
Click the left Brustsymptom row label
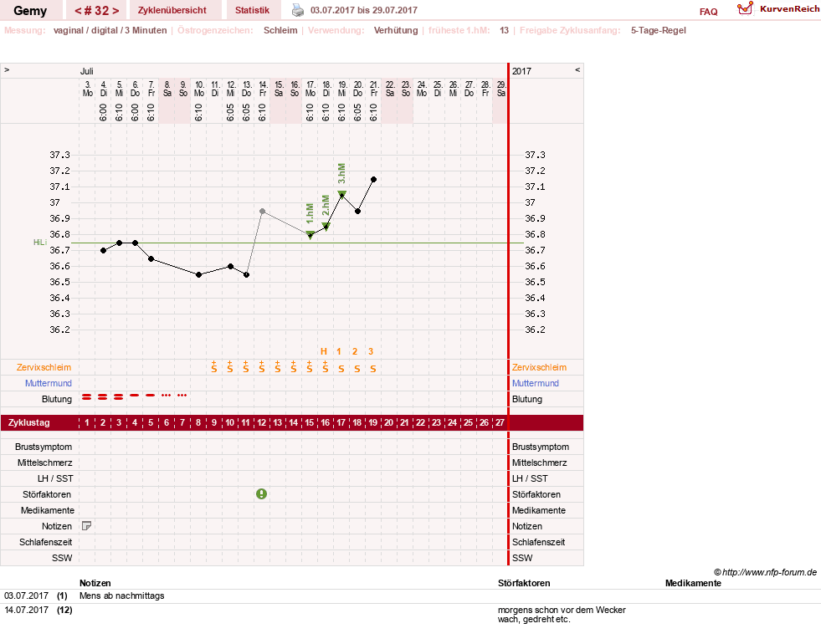click(44, 447)
